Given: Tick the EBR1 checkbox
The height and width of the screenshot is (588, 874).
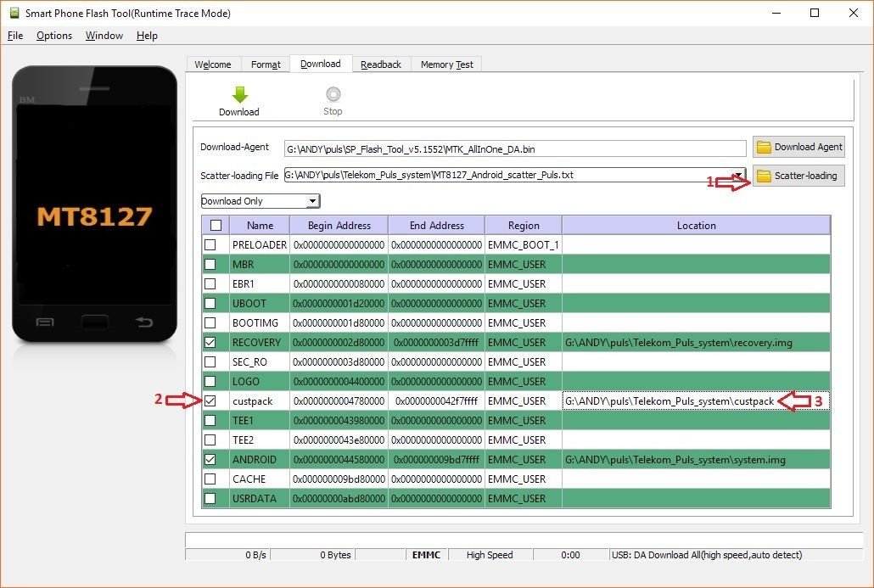Looking at the screenshot, I should (210, 283).
